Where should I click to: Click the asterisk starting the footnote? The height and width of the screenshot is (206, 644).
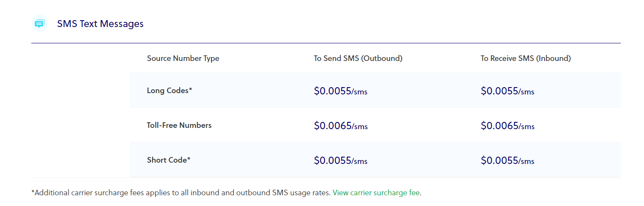coord(33,192)
